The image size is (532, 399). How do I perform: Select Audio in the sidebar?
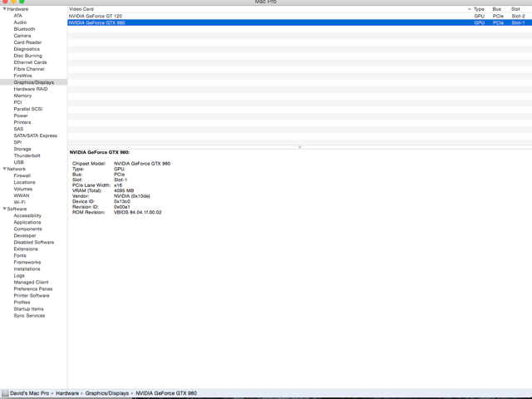20,22
